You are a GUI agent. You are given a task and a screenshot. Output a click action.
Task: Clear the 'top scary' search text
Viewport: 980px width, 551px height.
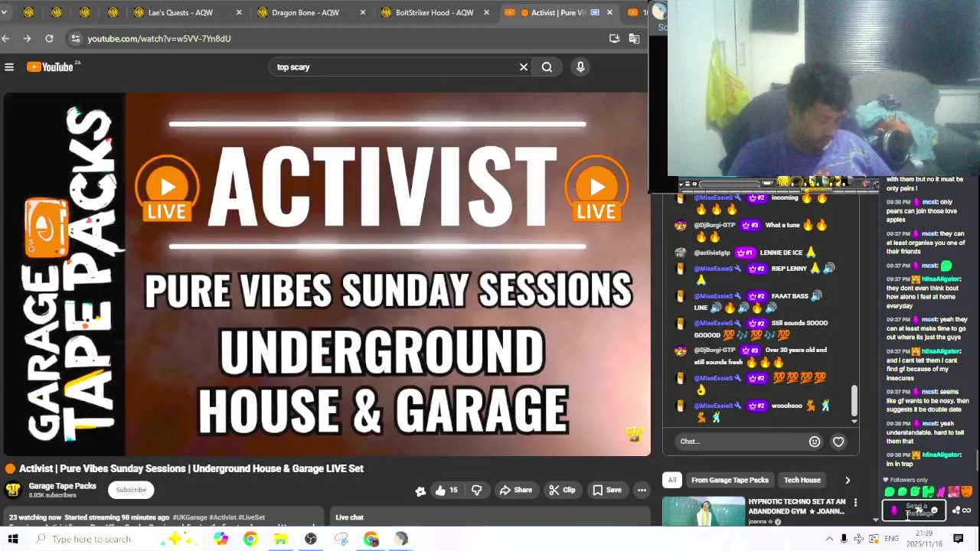[524, 67]
